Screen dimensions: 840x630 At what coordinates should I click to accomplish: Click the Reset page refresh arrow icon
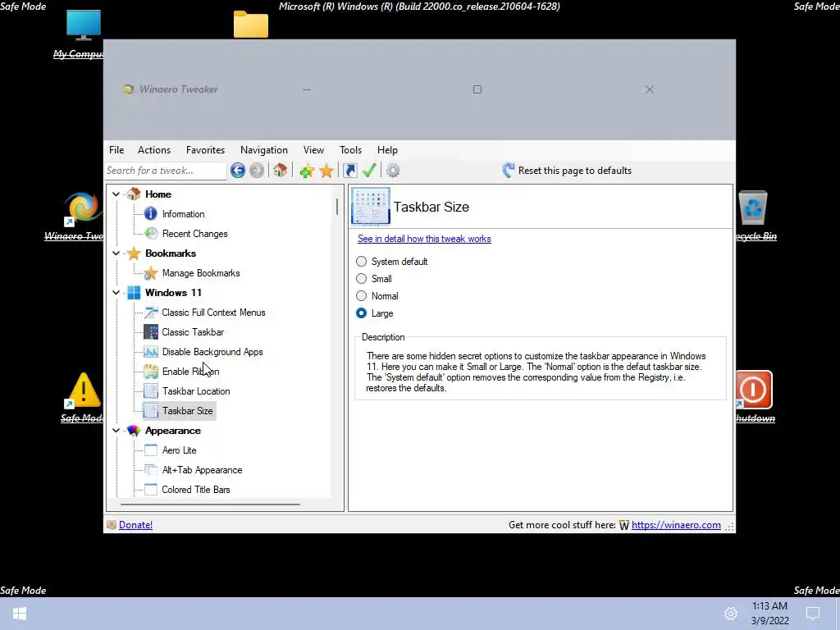click(x=508, y=171)
